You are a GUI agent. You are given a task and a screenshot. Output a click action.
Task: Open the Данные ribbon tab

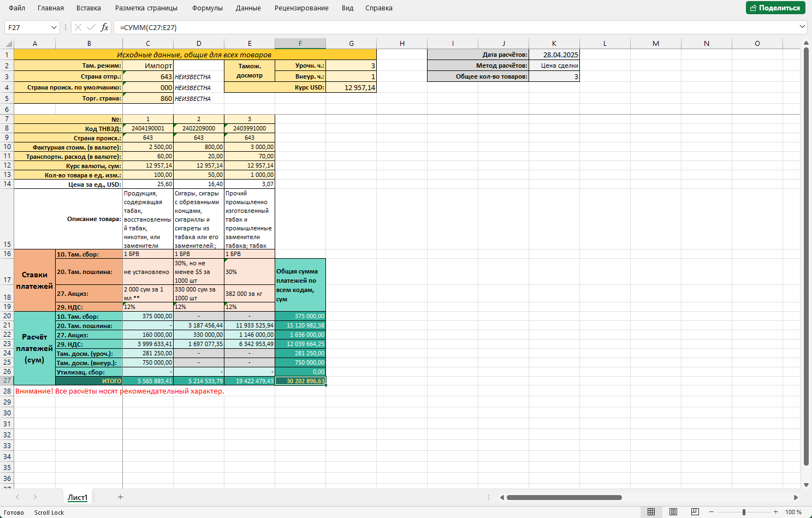click(248, 8)
